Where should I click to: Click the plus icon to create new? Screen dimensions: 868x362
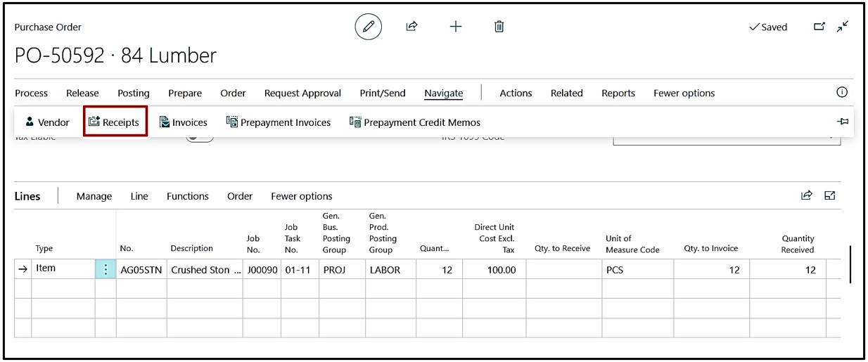tap(456, 27)
